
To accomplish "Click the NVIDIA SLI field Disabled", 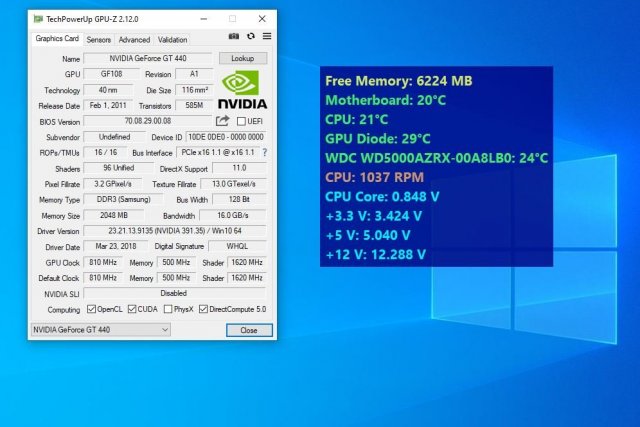I will [174, 293].
